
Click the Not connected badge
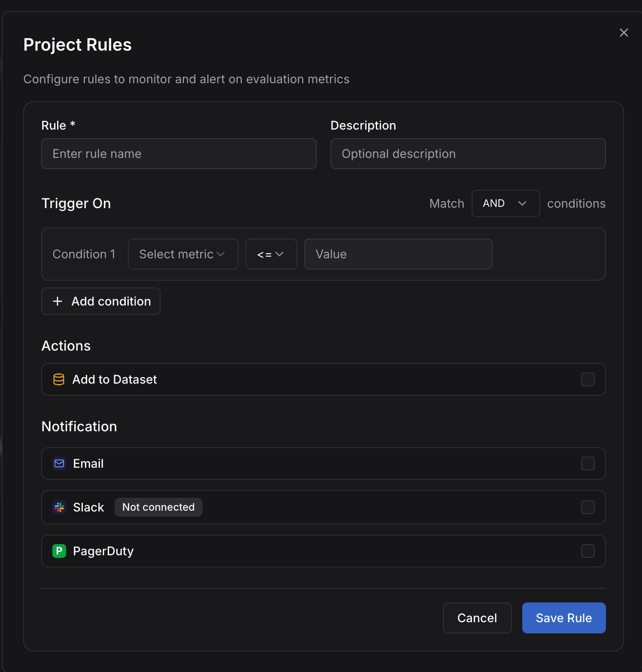click(x=158, y=507)
